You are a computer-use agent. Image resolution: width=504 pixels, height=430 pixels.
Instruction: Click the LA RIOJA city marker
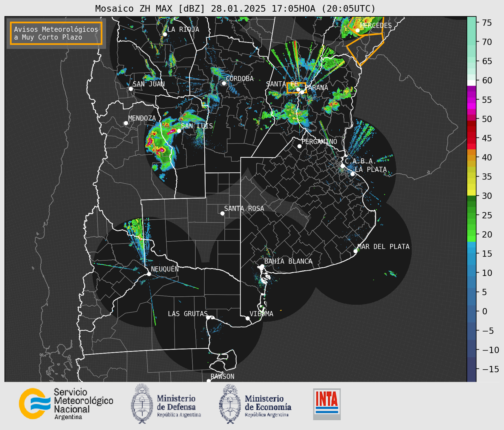point(165,34)
